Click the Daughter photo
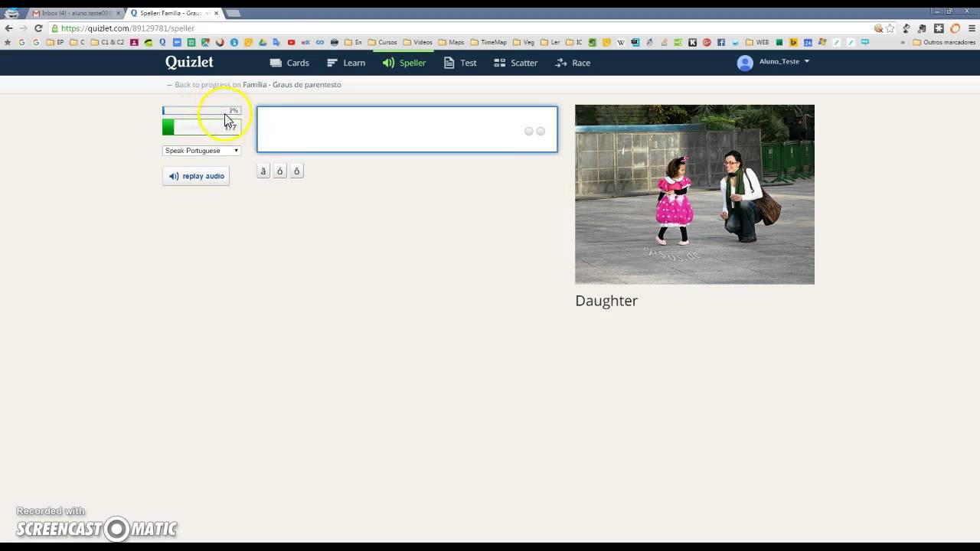This screenshot has height=551, width=980. 694,194
